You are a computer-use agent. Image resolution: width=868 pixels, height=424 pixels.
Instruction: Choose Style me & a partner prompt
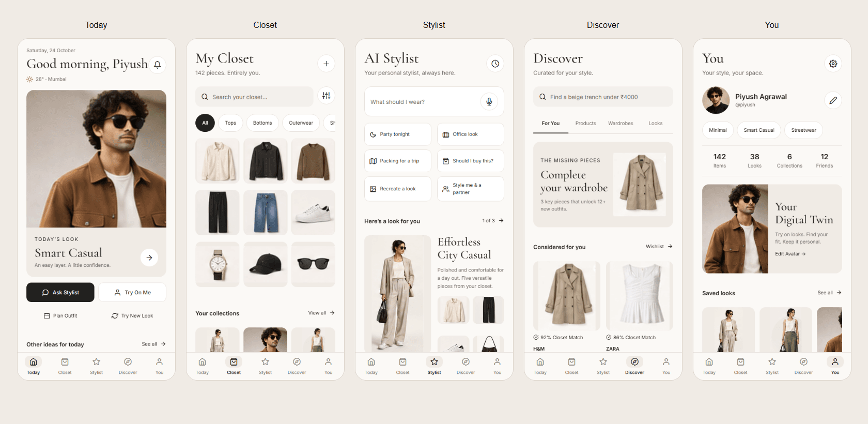coord(471,189)
